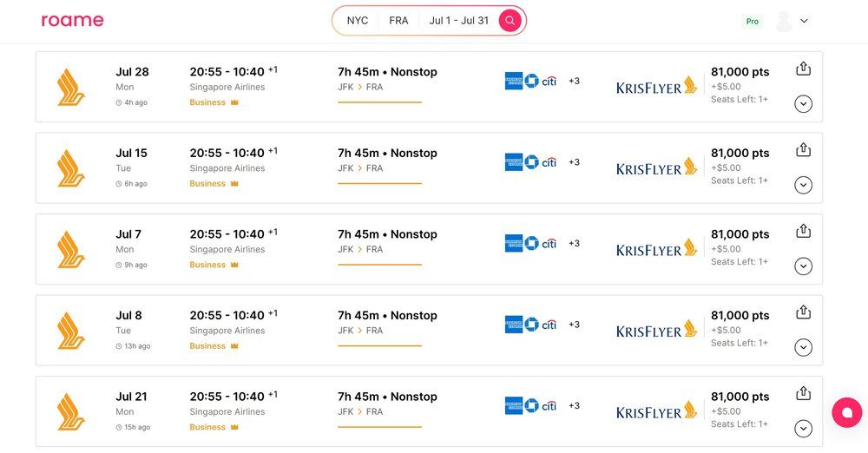Image resolution: width=868 pixels, height=453 pixels.
Task: Share the Jul 7 flight result
Action: coord(803,231)
